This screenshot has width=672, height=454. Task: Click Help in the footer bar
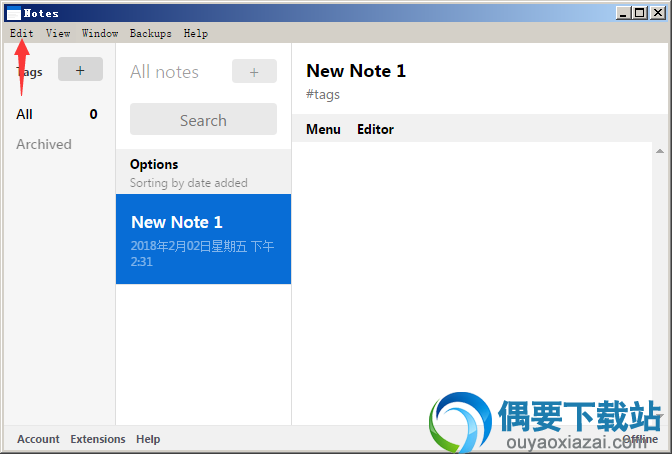coord(148,439)
